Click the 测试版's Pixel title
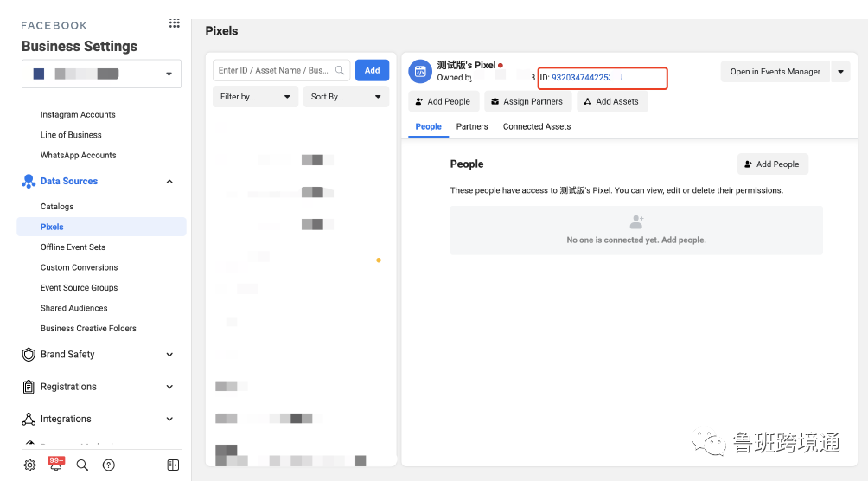 pos(466,65)
